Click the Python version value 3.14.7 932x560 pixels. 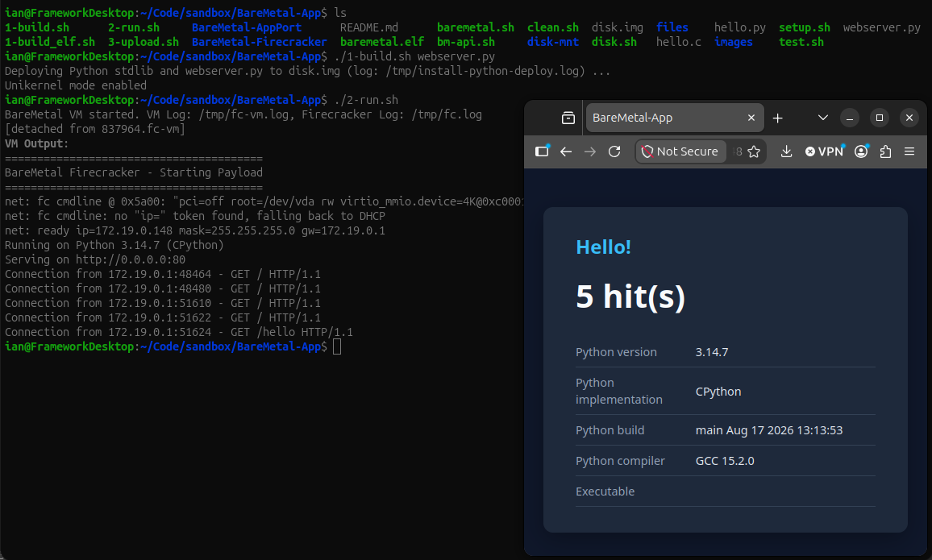pyautogui.click(x=711, y=352)
